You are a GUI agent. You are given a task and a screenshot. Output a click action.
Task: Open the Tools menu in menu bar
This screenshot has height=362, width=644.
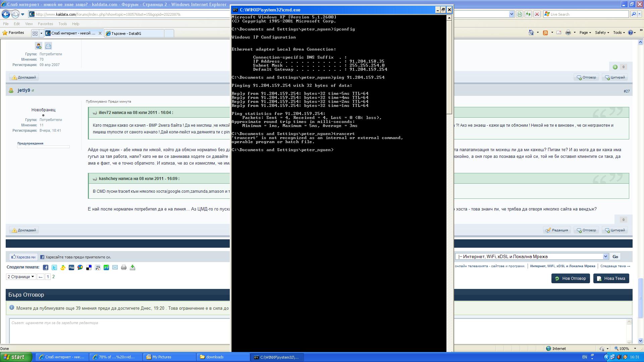[x=62, y=24]
